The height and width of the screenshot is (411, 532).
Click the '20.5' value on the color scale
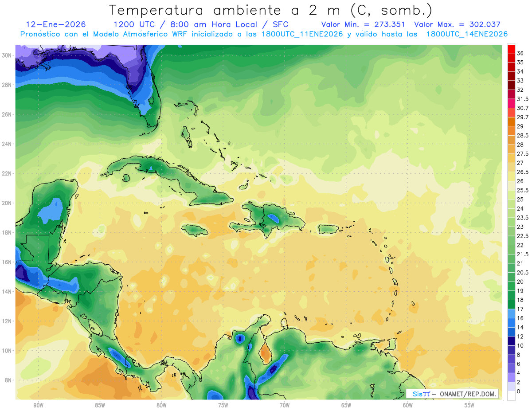coord(523,273)
